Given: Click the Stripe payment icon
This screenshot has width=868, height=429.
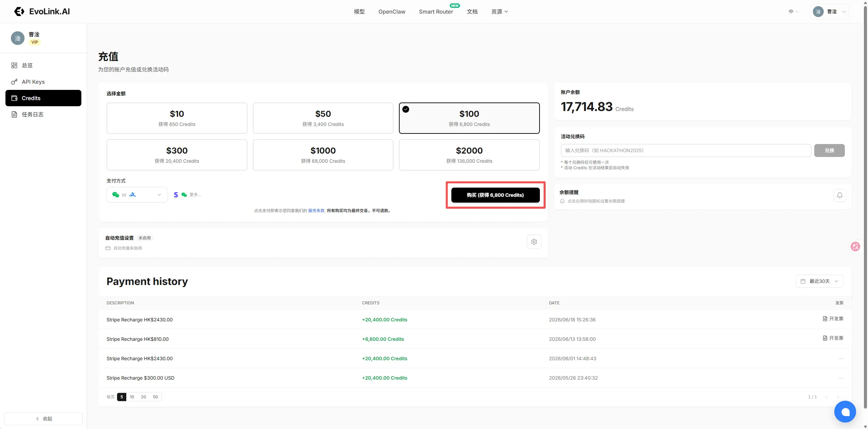Looking at the screenshot, I should (176, 195).
